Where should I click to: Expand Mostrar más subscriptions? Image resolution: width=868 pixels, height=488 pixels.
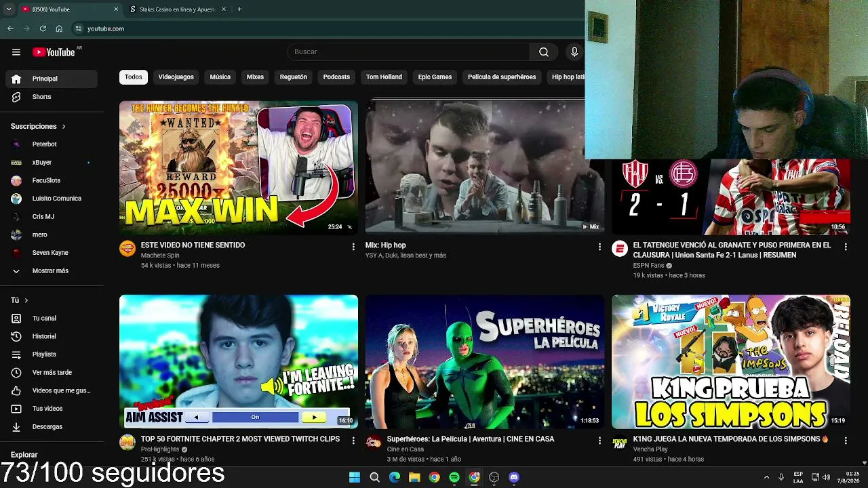tap(52, 271)
